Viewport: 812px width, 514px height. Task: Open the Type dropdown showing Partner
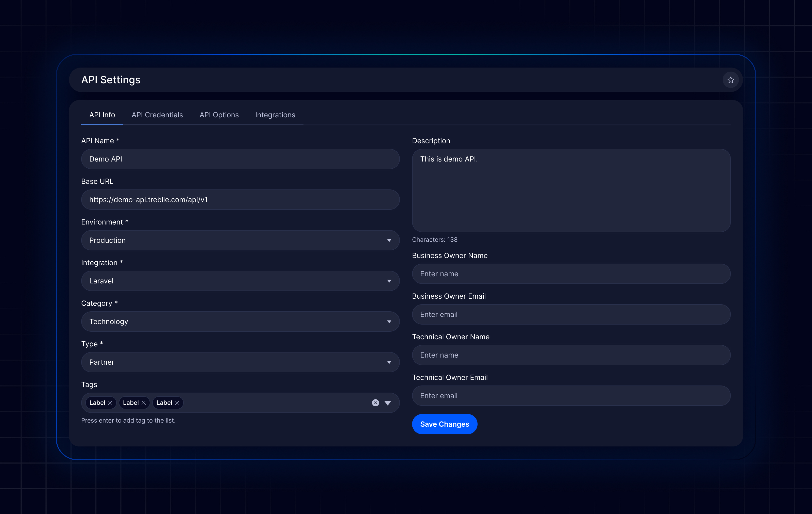tap(240, 362)
